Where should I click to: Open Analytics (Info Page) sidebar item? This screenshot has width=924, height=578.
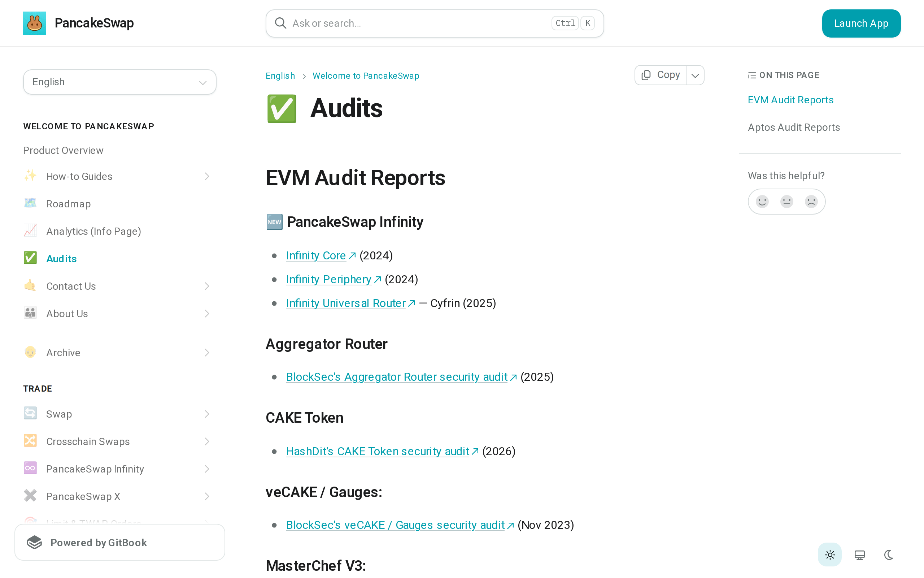pos(93,231)
